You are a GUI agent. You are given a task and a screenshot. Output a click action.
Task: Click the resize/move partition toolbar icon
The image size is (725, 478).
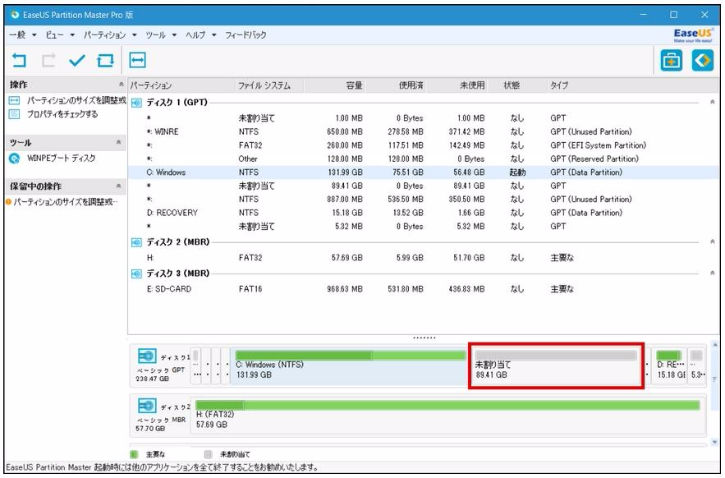138,60
